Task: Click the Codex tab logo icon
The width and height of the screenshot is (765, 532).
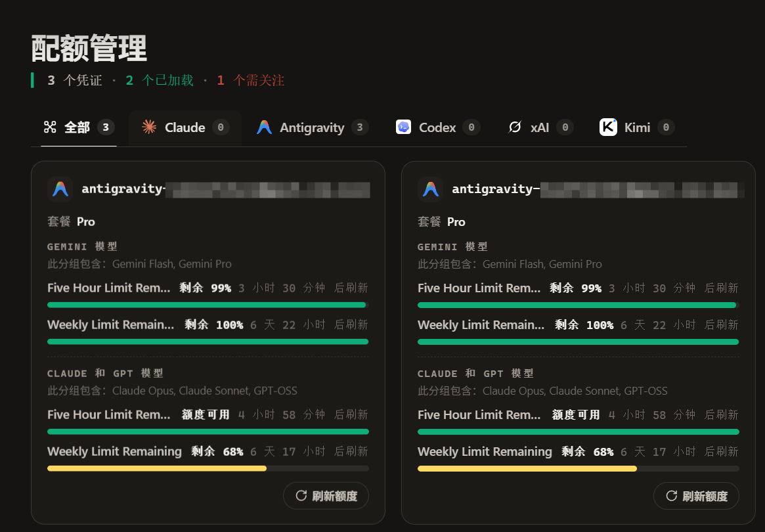Action: (x=403, y=127)
